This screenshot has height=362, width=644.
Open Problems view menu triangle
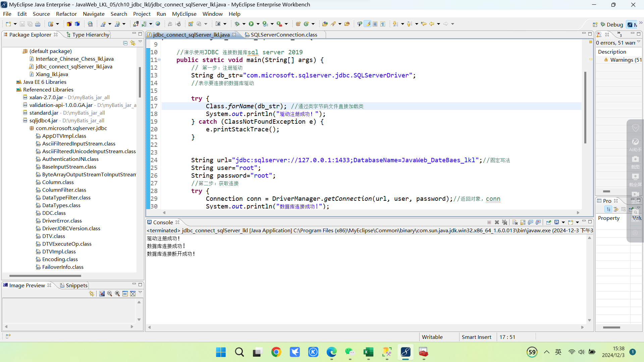point(639,42)
